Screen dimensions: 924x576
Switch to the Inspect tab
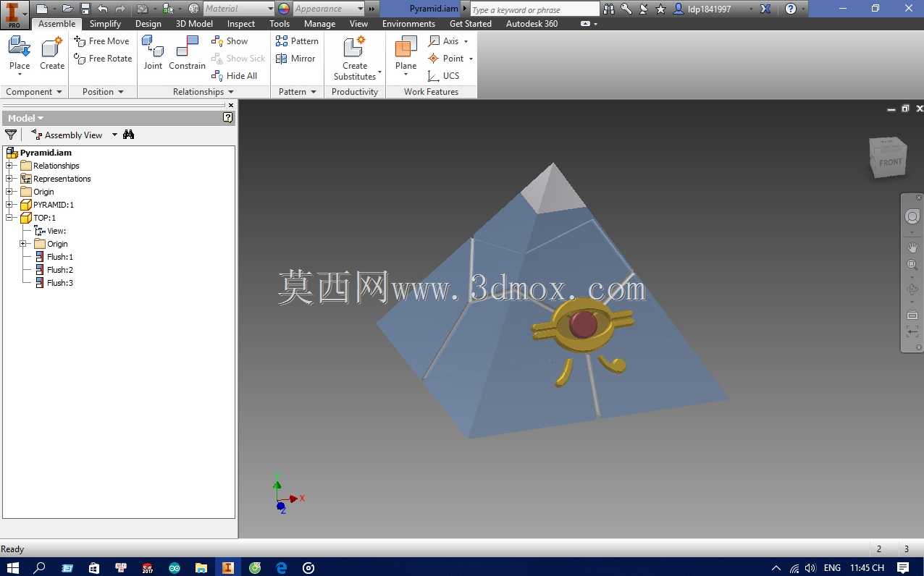(241, 24)
